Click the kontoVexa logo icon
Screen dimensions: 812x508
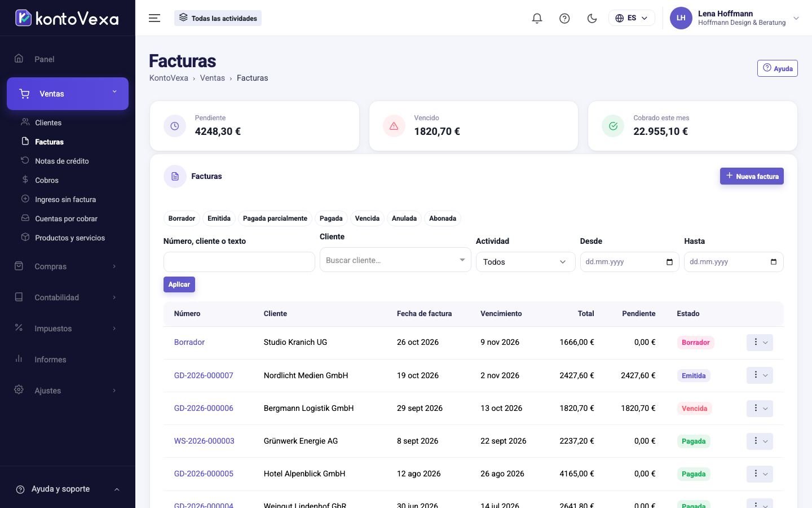tap(23, 18)
